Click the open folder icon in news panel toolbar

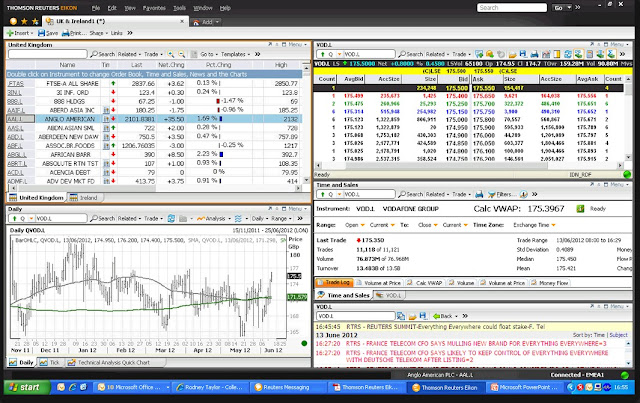coord(412,316)
